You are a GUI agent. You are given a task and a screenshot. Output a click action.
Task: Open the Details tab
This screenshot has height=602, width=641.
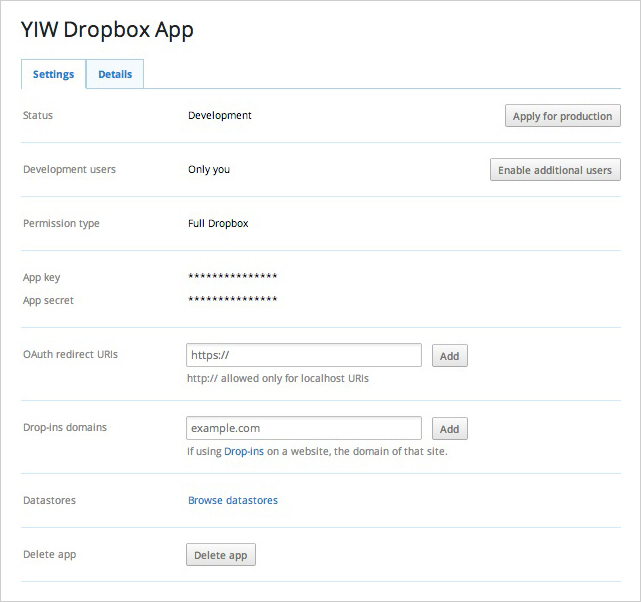[x=115, y=74]
